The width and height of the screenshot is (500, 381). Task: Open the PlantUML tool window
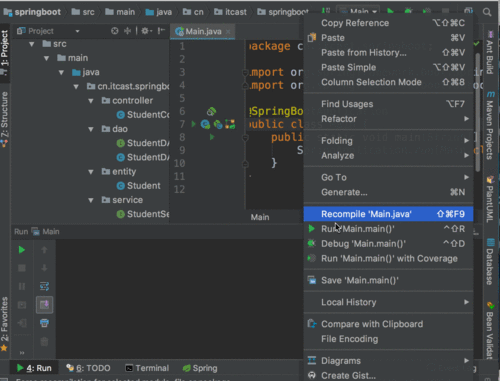(x=490, y=199)
